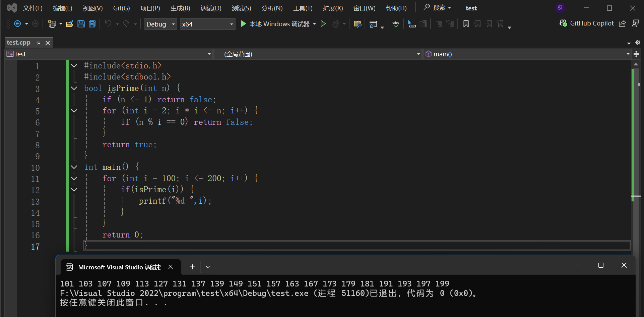The width and height of the screenshot is (644, 317).
Task: Click the abc spell checker icon
Action: 396,24
